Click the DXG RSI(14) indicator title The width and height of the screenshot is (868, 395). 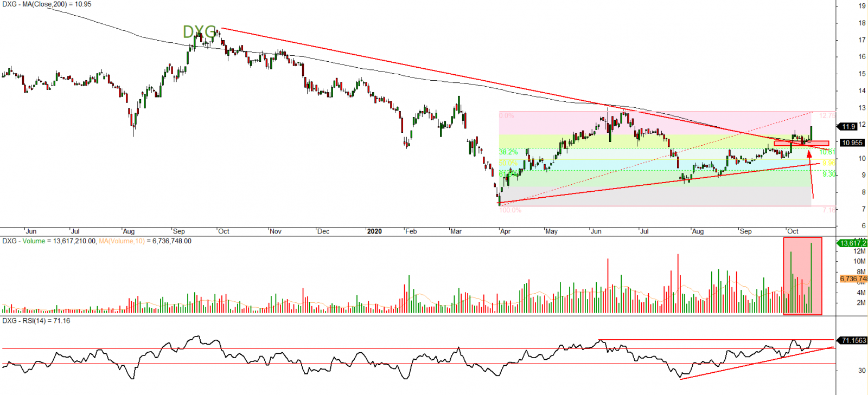[36, 321]
